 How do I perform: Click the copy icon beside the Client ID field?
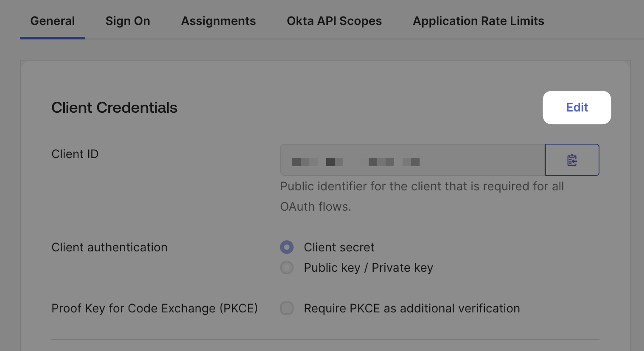pos(572,160)
